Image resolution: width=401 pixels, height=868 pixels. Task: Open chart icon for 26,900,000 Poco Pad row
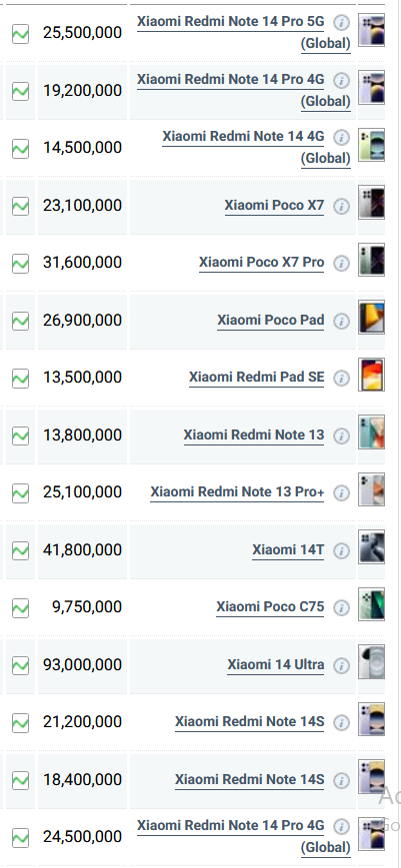pos(20,321)
